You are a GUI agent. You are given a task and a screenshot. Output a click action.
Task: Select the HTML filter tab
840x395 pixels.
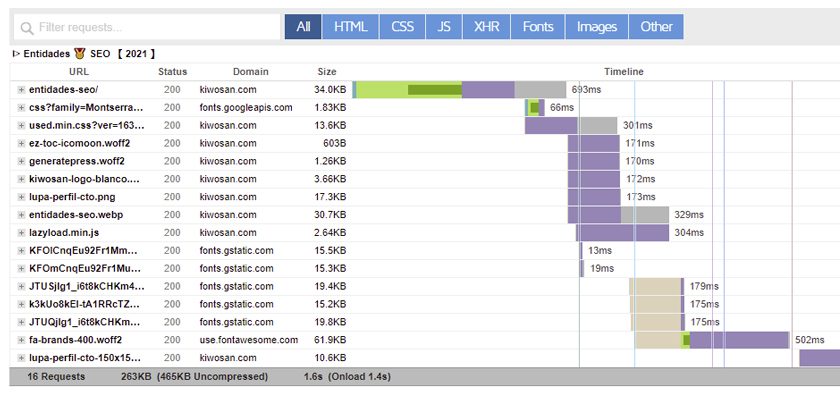[x=351, y=27]
